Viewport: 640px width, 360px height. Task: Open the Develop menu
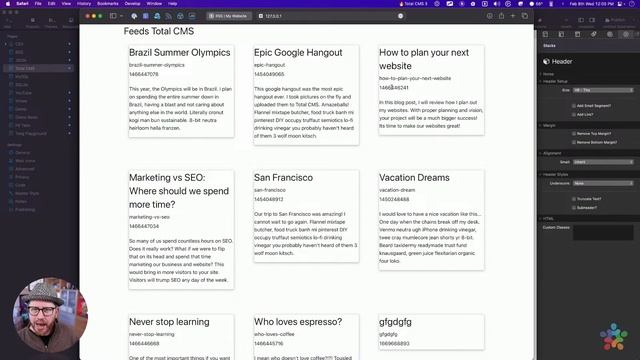point(132,4)
